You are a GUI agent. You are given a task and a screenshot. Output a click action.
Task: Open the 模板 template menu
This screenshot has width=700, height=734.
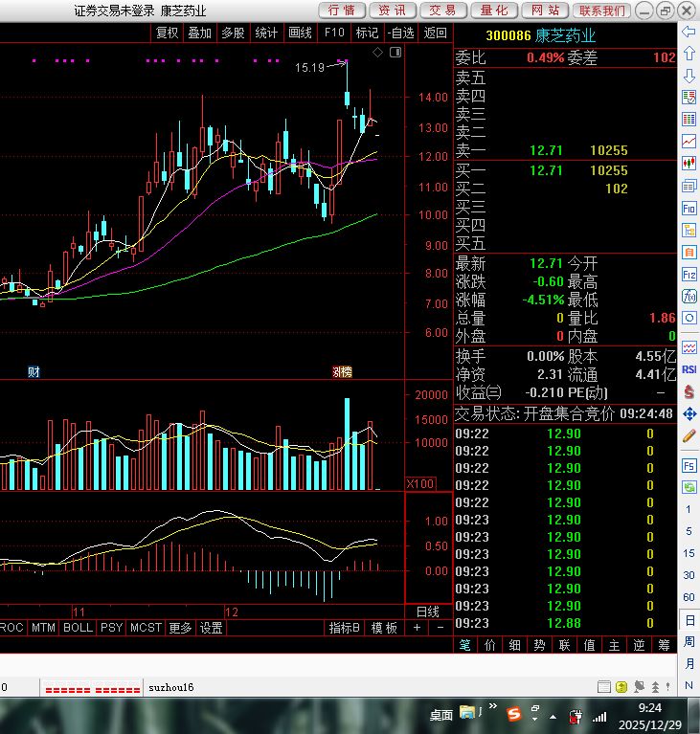coord(384,628)
